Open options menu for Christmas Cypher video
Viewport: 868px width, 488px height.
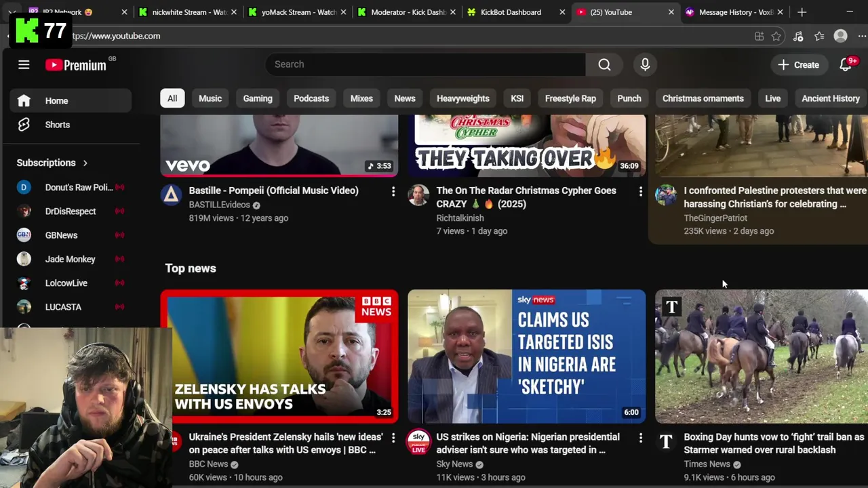[640, 192]
